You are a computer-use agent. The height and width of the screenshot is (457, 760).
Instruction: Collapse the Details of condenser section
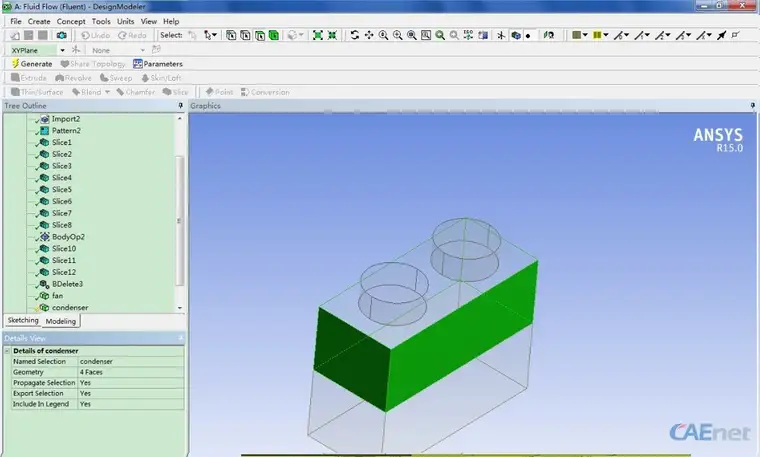pyautogui.click(x=7, y=350)
